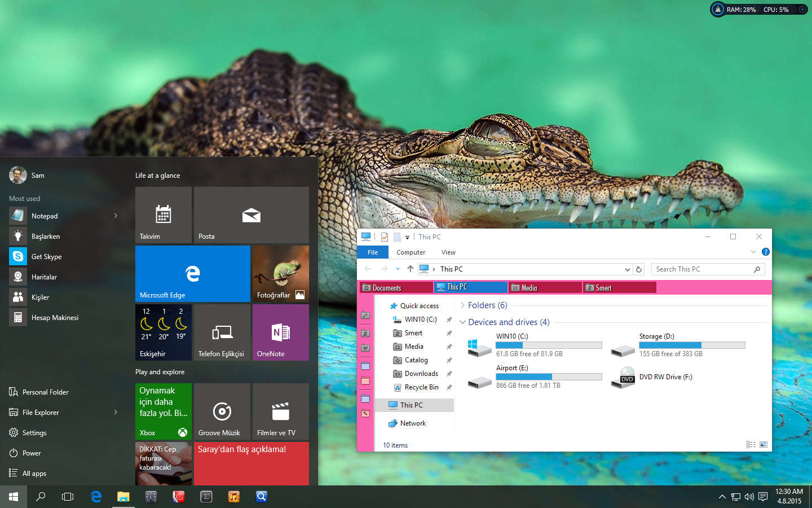Open the Takvim calendar tile
This screenshot has width=812, height=508.
pos(164,215)
